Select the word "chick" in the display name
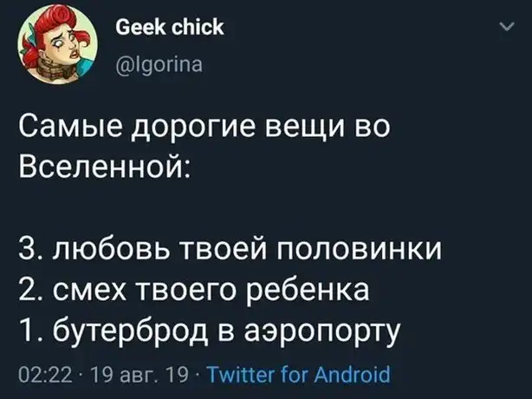 click(198, 27)
